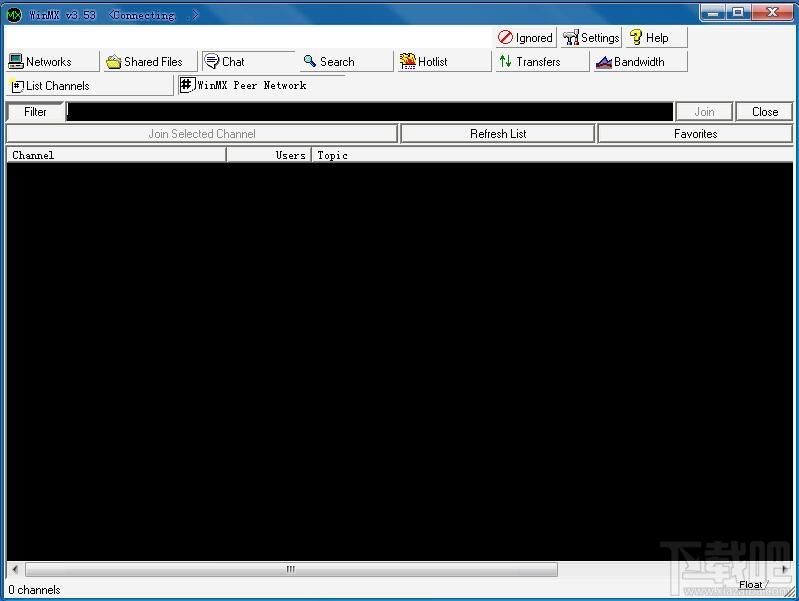The height and width of the screenshot is (601, 799).
Task: Open Help
Action: tap(657, 38)
